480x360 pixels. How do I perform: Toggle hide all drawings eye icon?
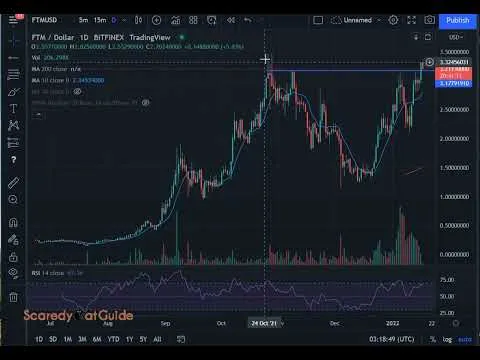(13, 273)
